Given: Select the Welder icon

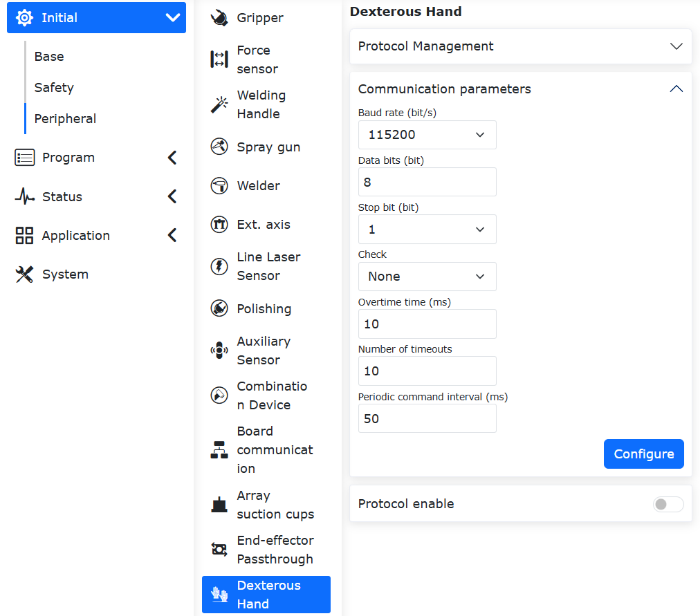Looking at the screenshot, I should pos(219,185).
